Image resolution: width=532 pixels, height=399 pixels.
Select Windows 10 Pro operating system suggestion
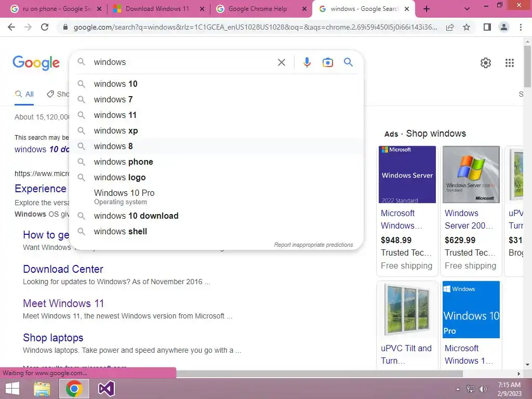coord(216,197)
